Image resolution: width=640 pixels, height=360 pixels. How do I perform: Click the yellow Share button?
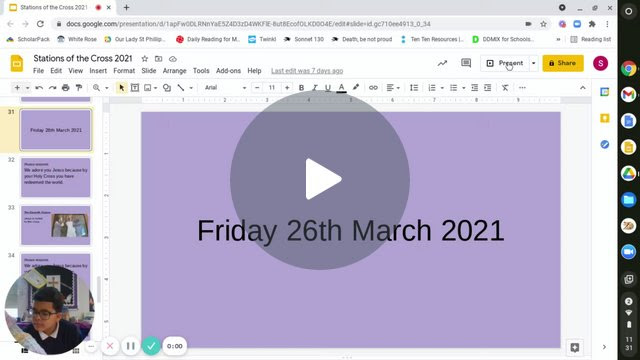pyautogui.click(x=563, y=63)
